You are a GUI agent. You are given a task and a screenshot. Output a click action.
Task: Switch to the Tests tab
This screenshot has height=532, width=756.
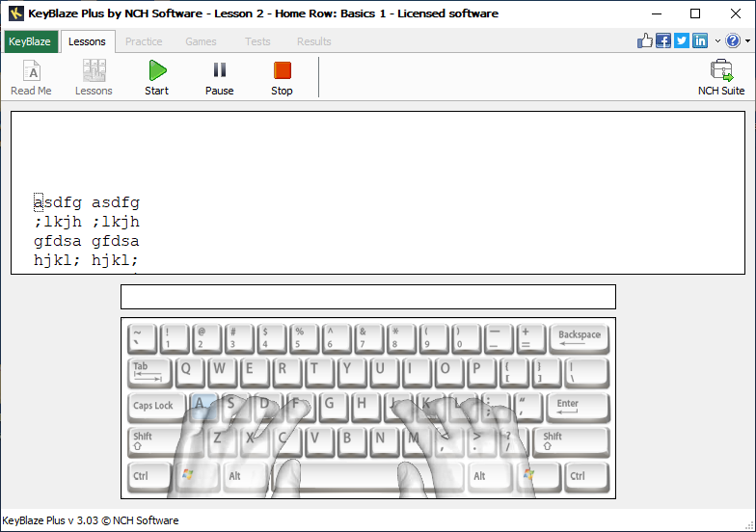point(257,41)
